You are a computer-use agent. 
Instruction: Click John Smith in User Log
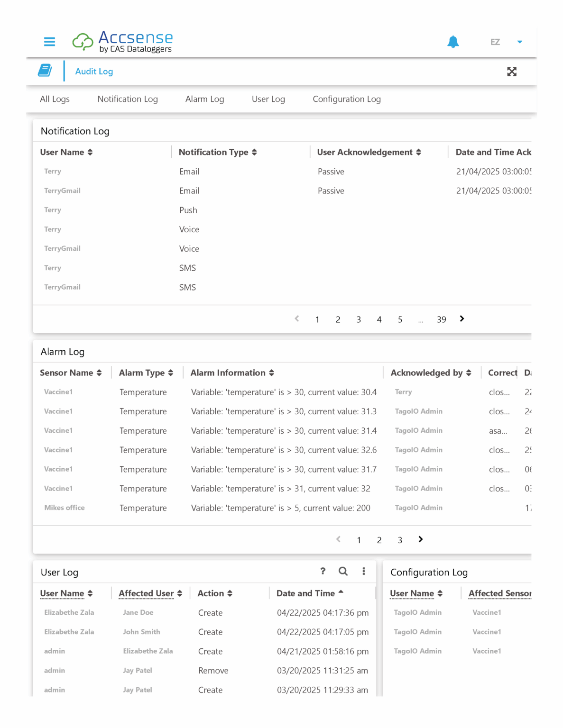141,632
